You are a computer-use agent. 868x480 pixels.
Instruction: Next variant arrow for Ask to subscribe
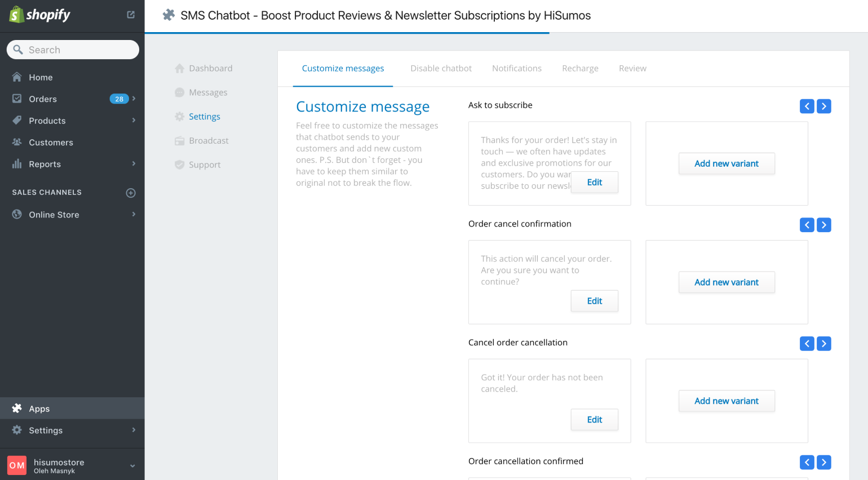[824, 106]
